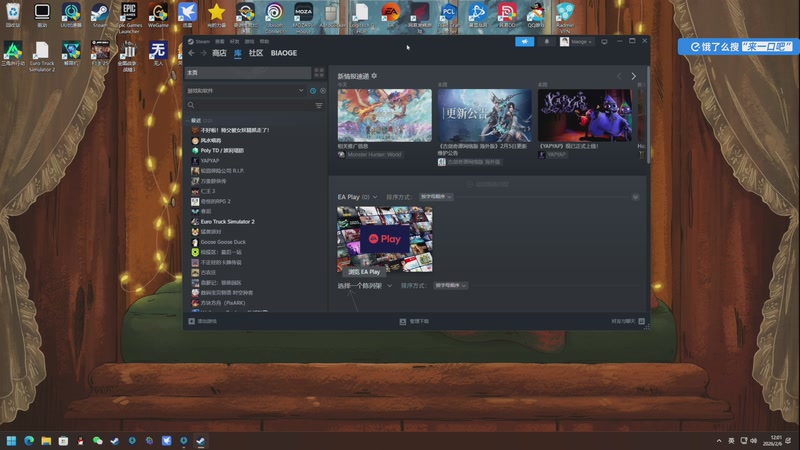
Task: Open the 更新公告 news thumbnail
Action: point(485,115)
